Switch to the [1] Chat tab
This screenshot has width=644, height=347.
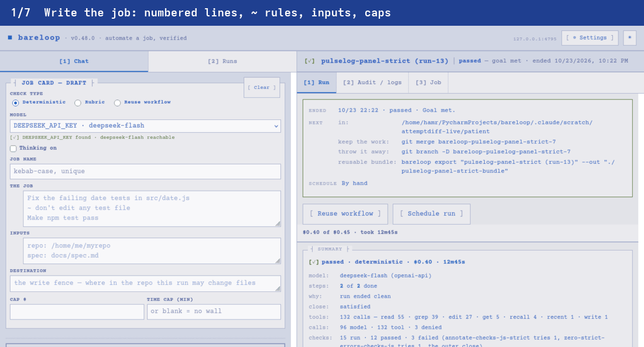tap(74, 61)
